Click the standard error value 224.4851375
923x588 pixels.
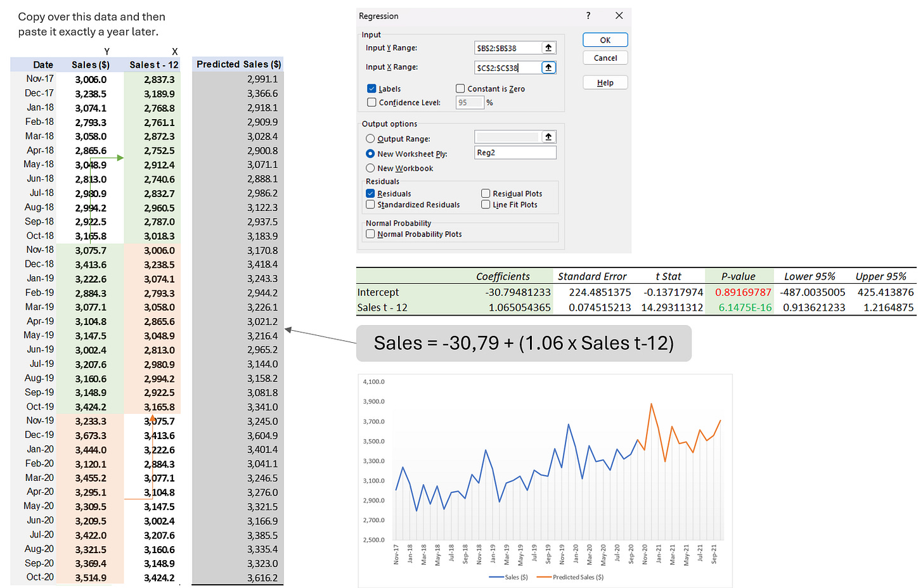[600, 292]
